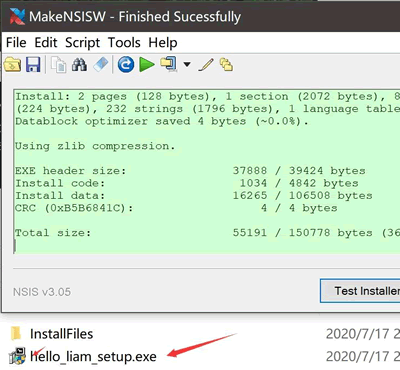400x370 pixels.
Task: Click the Test Installer button
Action: point(360,291)
